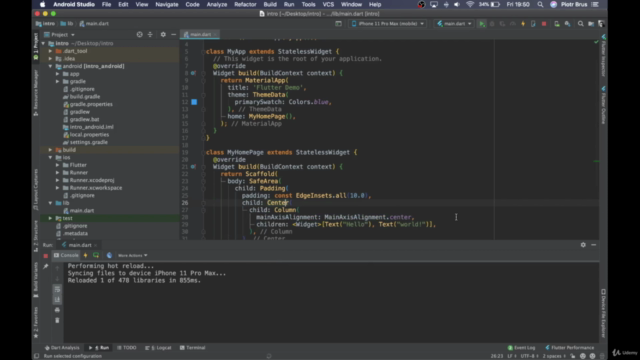The height and width of the screenshot is (360, 640).
Task: Collapse the android [intro_android] folder
Action: [50, 66]
